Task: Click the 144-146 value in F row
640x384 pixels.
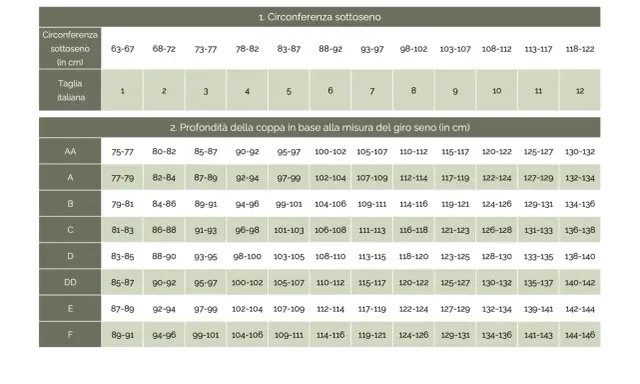Action: point(580,335)
